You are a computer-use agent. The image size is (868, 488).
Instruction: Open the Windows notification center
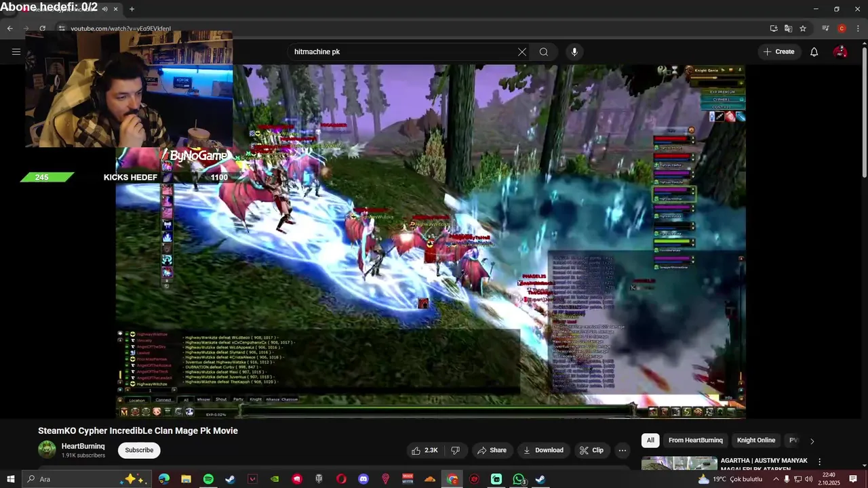coord(853,479)
